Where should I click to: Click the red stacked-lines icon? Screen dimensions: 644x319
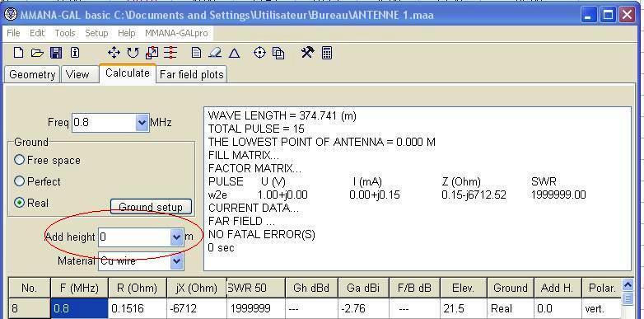(x=170, y=53)
